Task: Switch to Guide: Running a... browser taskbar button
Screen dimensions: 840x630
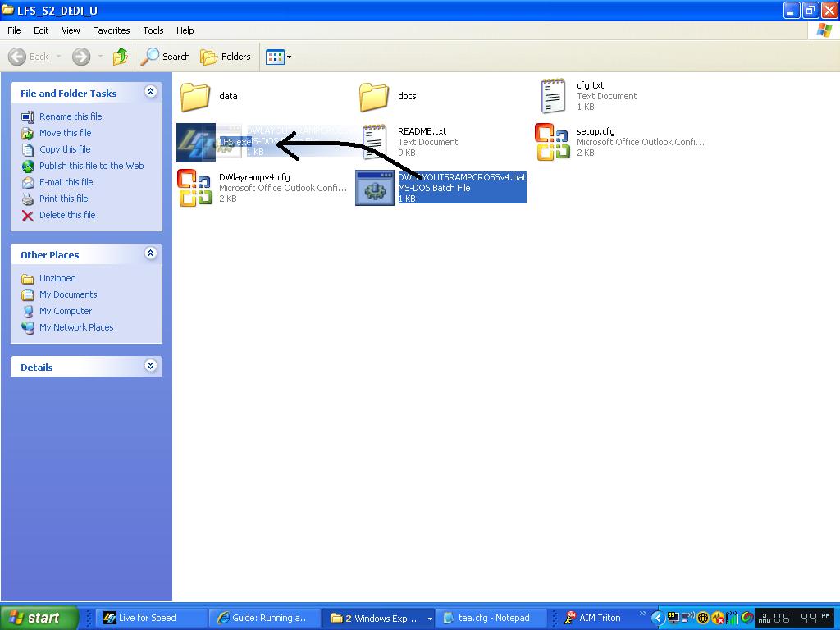Action: click(264, 618)
